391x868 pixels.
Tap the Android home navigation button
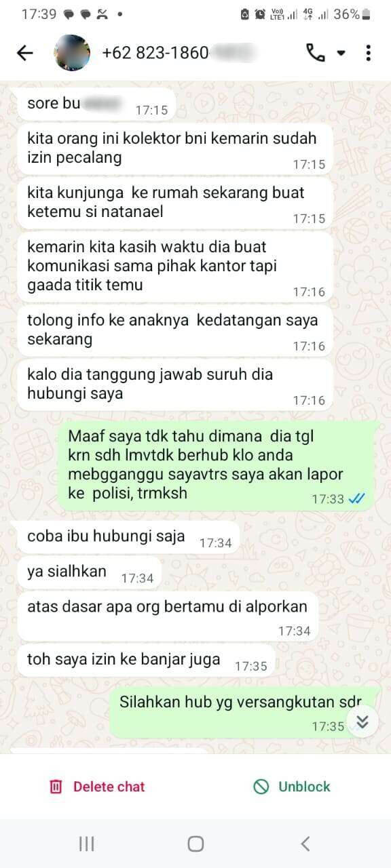(x=195, y=844)
